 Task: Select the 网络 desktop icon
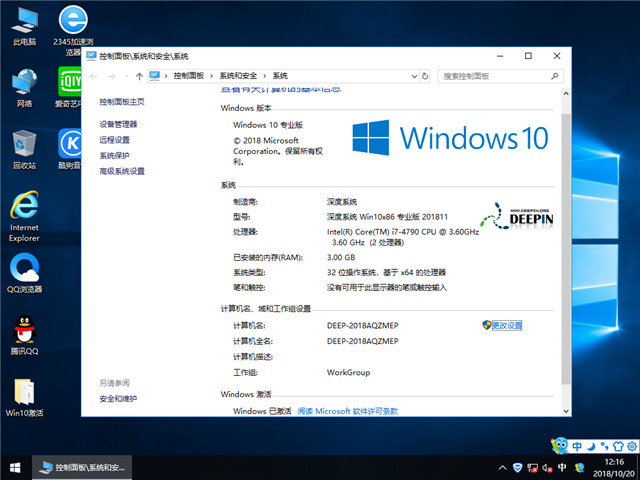click(24, 87)
